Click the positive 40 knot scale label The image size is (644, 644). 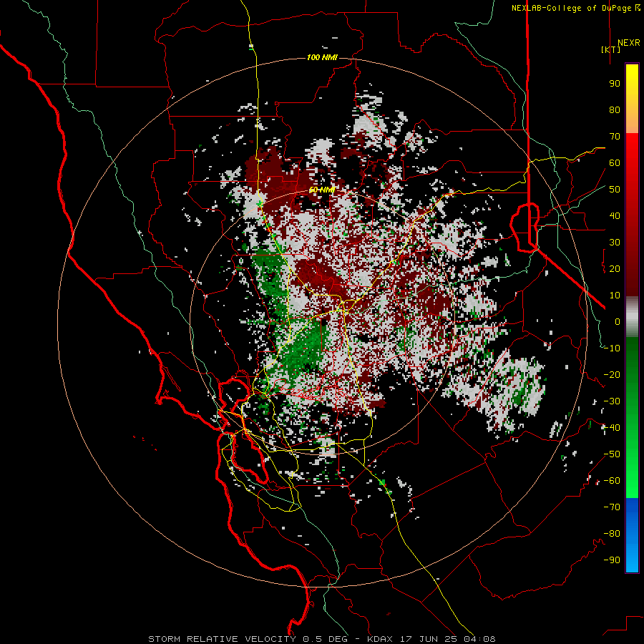tap(615, 215)
